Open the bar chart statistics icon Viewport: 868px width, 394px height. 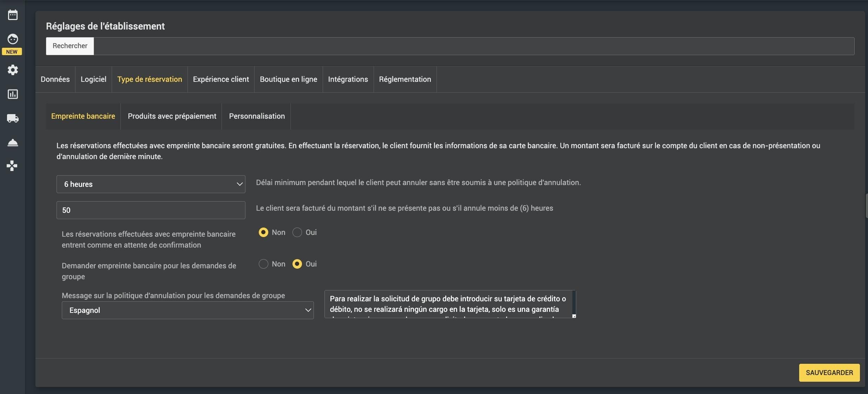tap(13, 94)
